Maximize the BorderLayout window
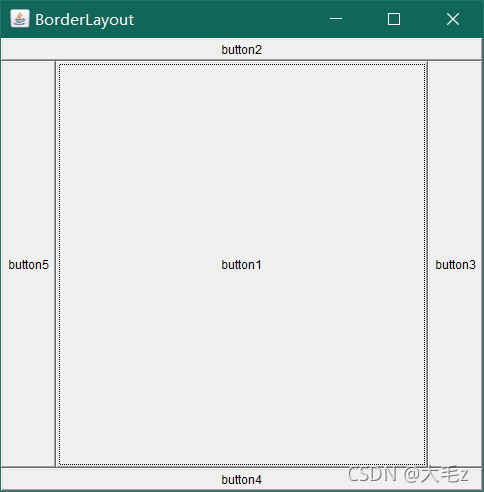The height and width of the screenshot is (492, 484). (x=394, y=19)
